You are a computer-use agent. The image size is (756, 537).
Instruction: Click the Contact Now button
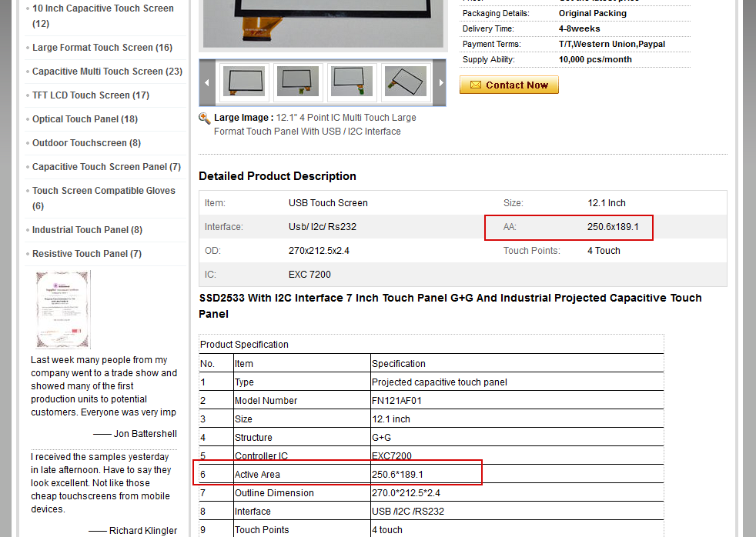coord(509,85)
